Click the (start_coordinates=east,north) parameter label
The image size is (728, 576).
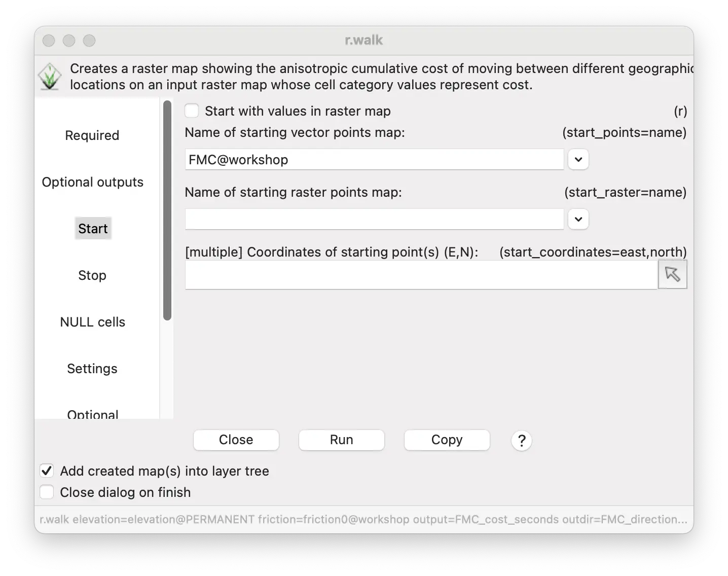tap(593, 252)
